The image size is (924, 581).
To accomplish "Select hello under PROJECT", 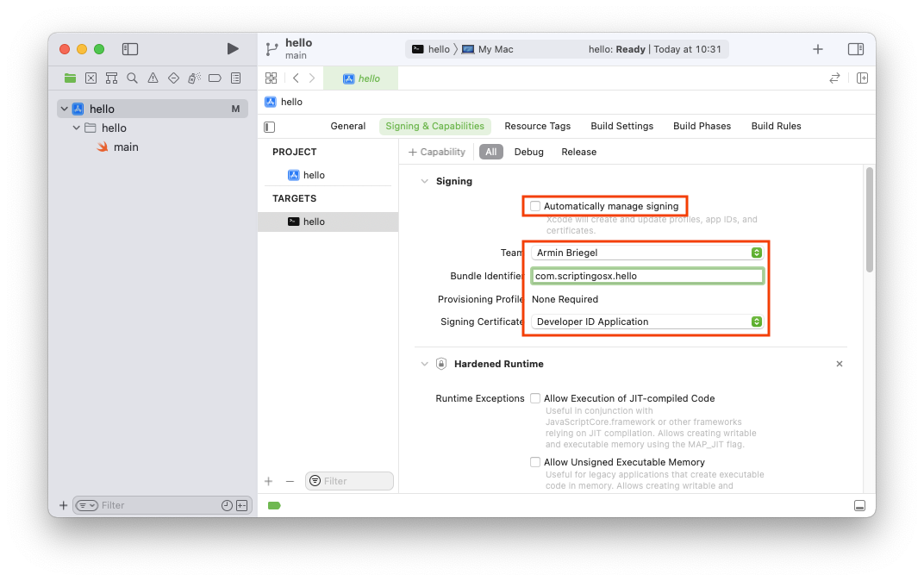I will (307, 175).
